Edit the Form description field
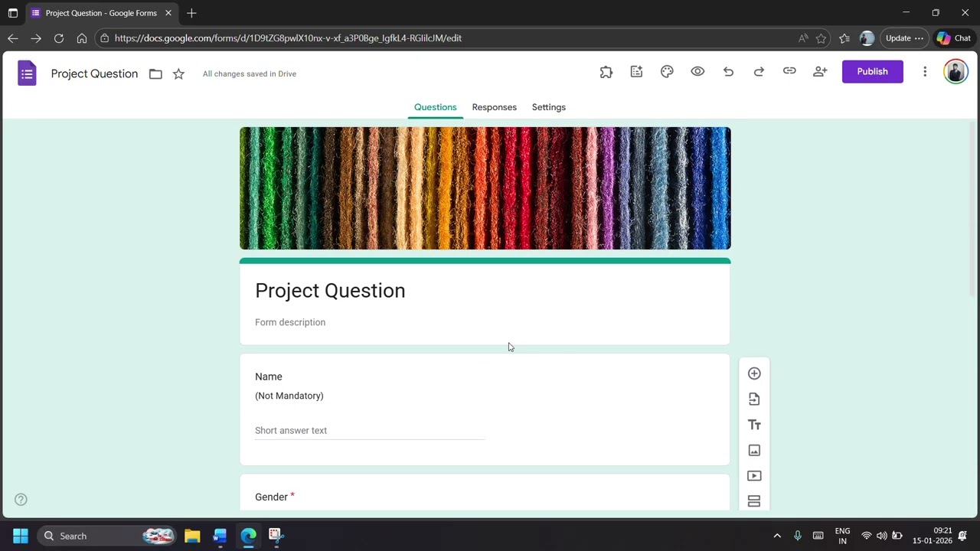This screenshot has height=551, width=980. click(289, 322)
